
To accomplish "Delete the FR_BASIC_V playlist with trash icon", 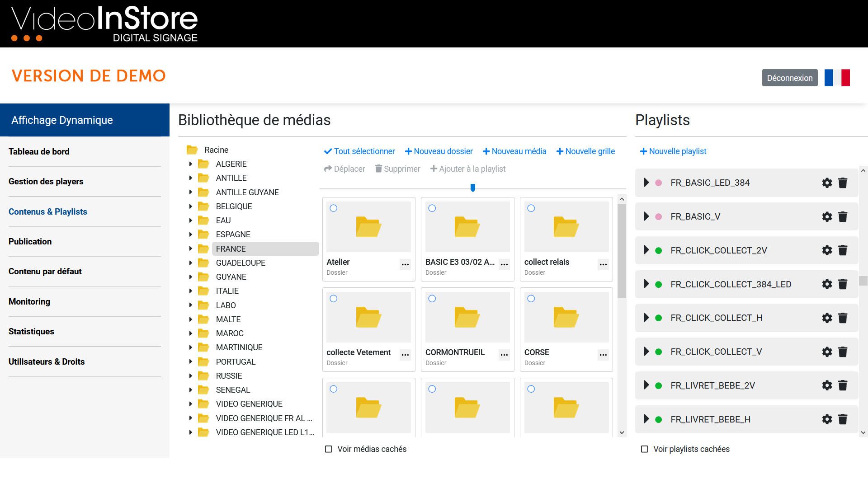I will pos(843,216).
